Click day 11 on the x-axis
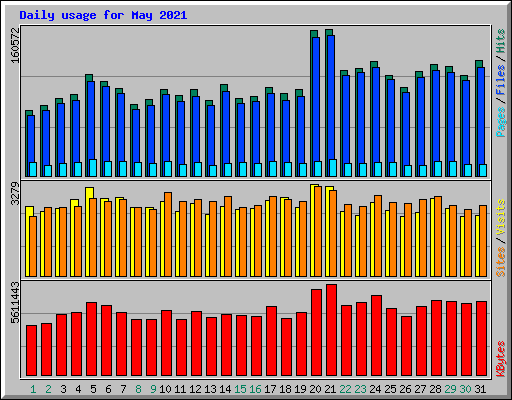512x400 pixels. pos(180,389)
